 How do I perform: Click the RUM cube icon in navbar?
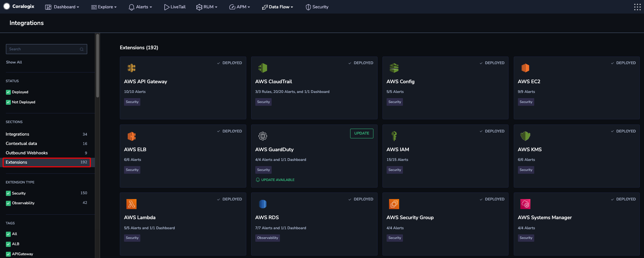tap(199, 7)
